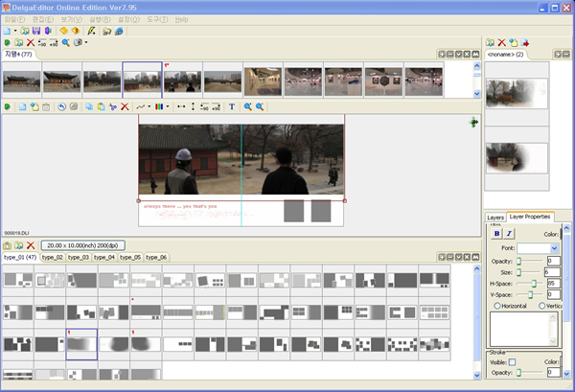
Task: Click the paste clipboard icon in the editor toolbar
Action: pyautogui.click(x=101, y=106)
